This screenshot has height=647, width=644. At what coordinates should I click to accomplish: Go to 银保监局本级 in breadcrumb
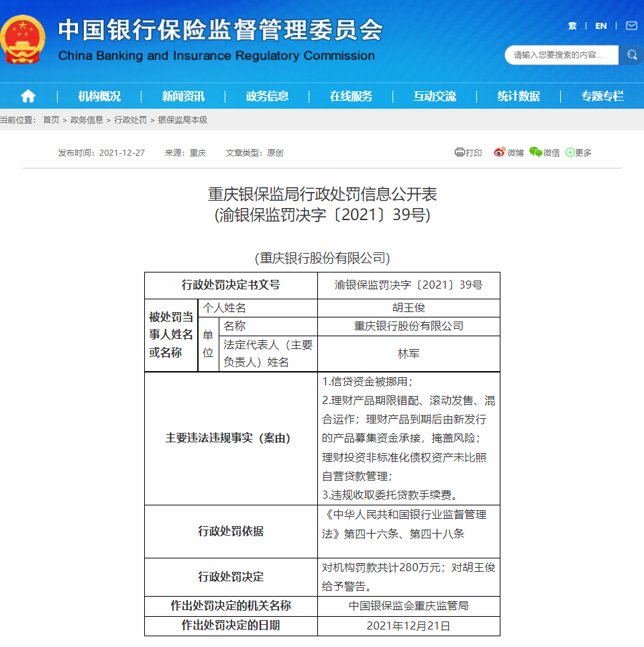point(182,119)
